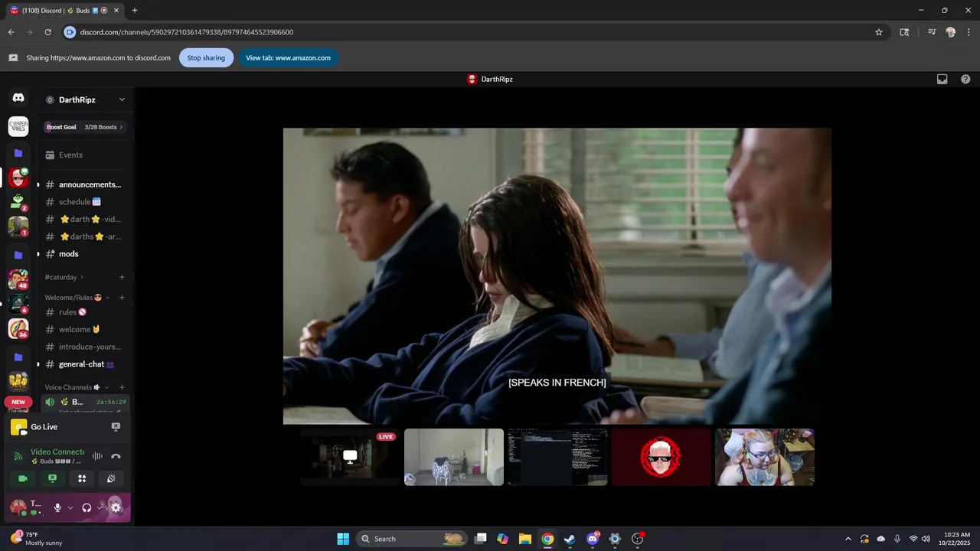Reload the Discord page

coord(47,32)
